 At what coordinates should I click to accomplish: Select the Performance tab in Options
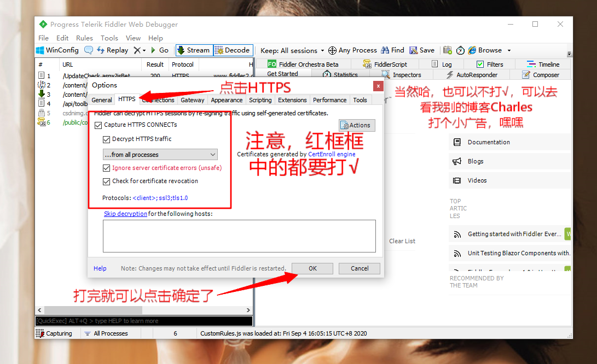click(x=330, y=100)
